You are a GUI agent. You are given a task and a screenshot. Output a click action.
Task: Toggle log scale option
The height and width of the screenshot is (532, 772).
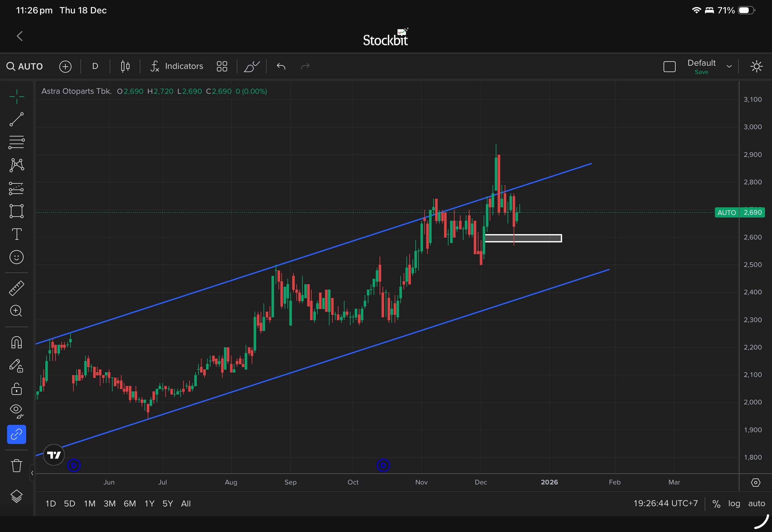point(734,503)
